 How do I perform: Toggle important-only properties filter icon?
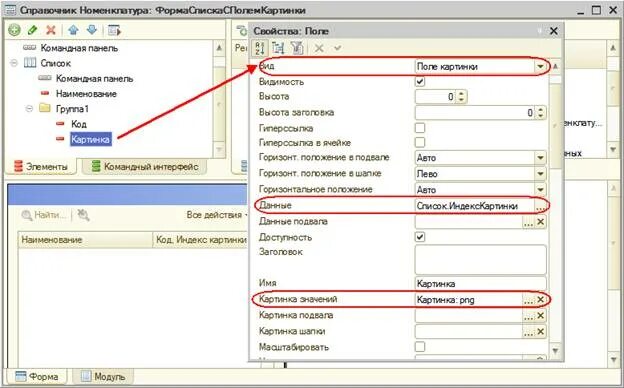[297, 48]
